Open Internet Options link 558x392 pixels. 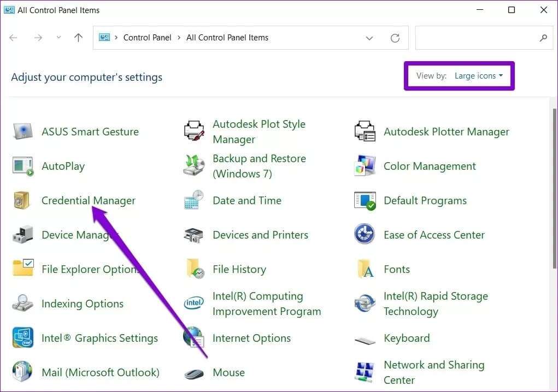click(251, 338)
